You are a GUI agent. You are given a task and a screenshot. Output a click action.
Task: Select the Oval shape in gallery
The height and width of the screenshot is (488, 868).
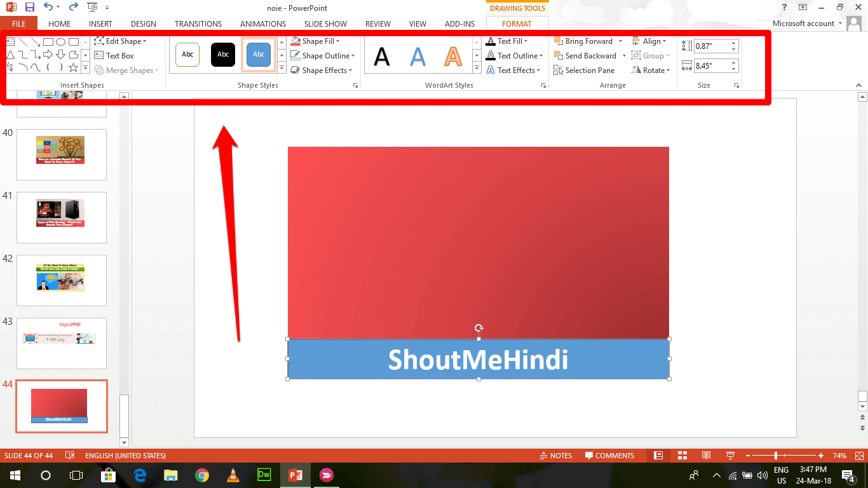[60, 42]
